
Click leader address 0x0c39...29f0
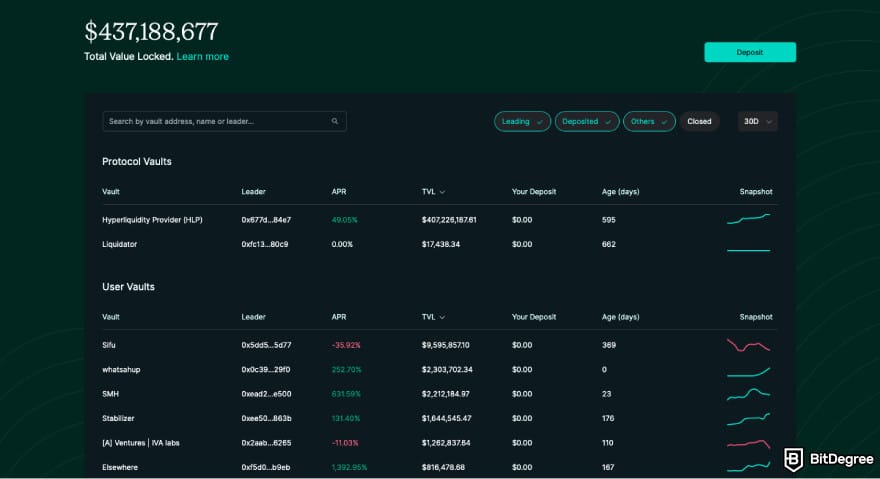pos(266,369)
